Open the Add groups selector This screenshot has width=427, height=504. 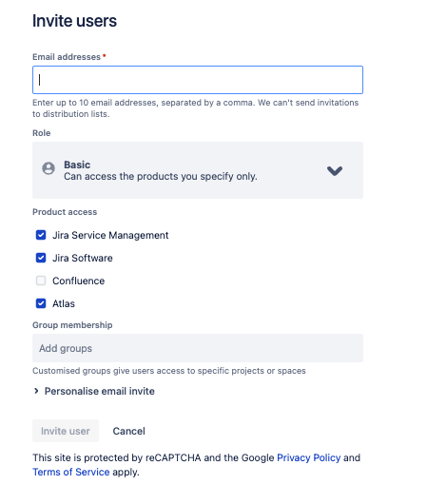point(198,348)
